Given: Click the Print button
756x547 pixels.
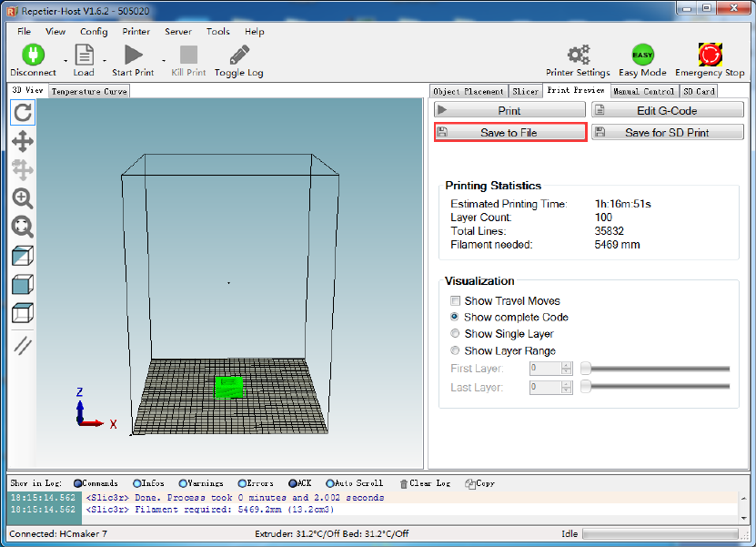Looking at the screenshot, I should tap(509, 110).
